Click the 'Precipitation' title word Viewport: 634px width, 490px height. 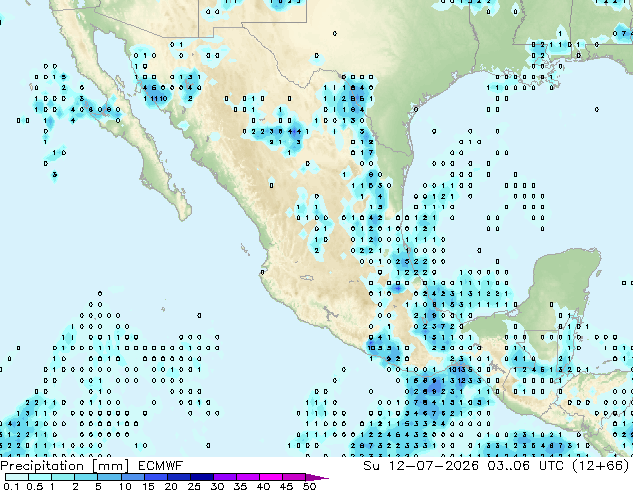(x=42, y=466)
